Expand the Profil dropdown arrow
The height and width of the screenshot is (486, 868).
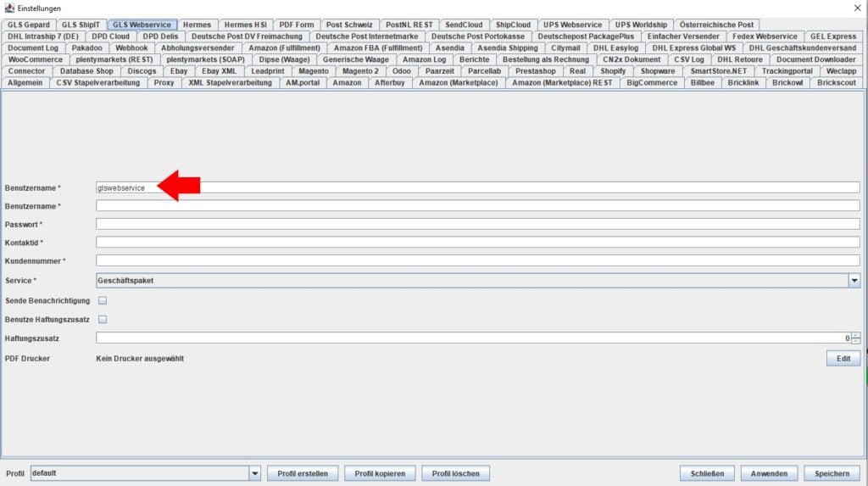[254, 473]
